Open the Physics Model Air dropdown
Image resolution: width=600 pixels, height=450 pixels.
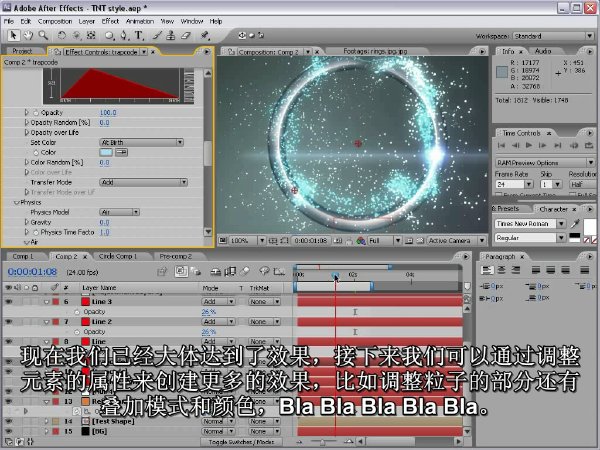[119, 212]
